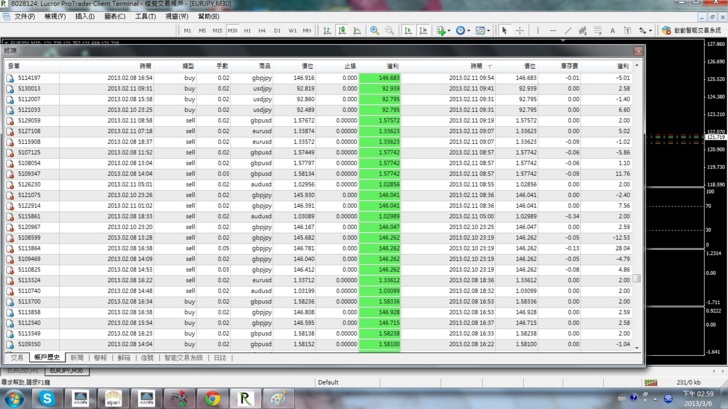Open the 工具 (Tools) menu

tap(145, 16)
